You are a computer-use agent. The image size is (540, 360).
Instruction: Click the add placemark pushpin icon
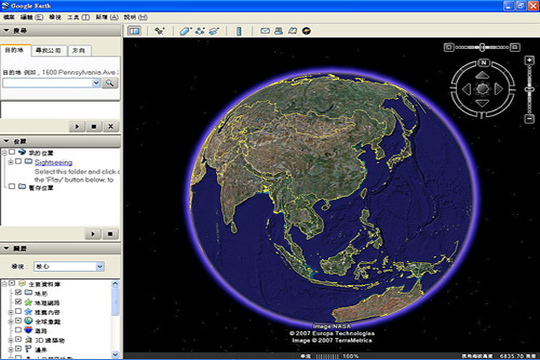[x=159, y=31]
